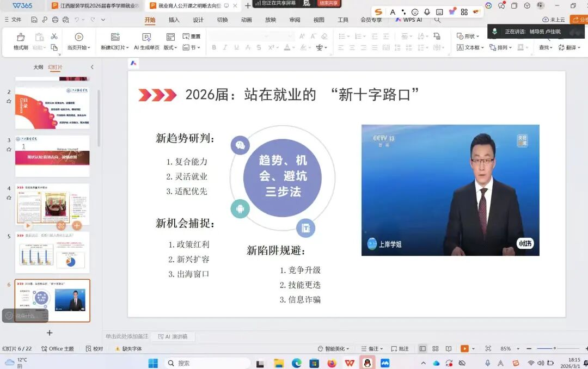Toggle reading view in the status bar

pyautogui.click(x=448, y=348)
